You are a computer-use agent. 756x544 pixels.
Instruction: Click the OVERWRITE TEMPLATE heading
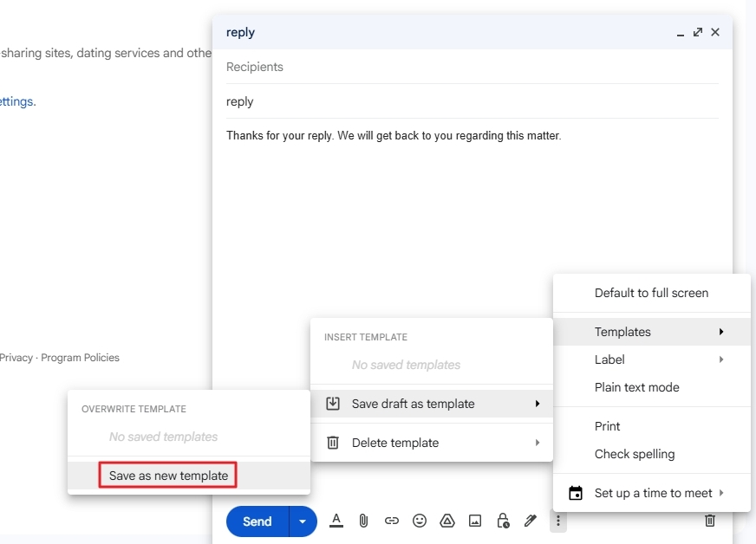click(x=134, y=409)
